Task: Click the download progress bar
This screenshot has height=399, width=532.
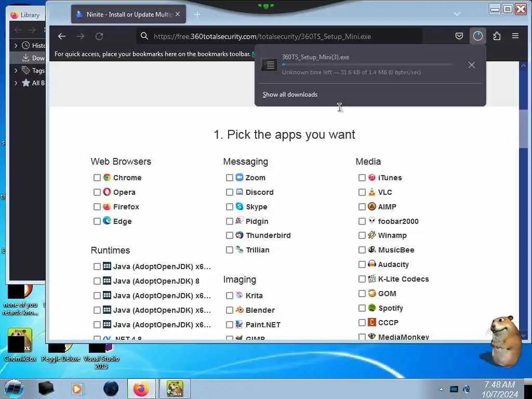Action: click(x=367, y=64)
